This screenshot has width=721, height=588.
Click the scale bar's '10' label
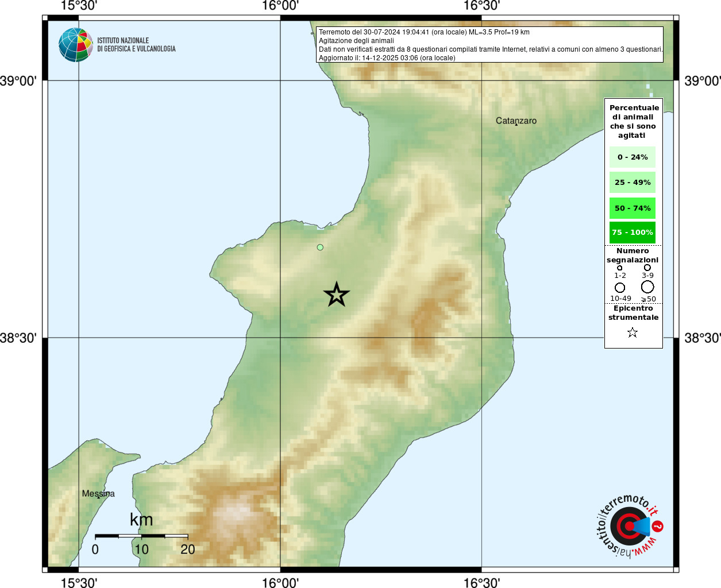tap(141, 550)
